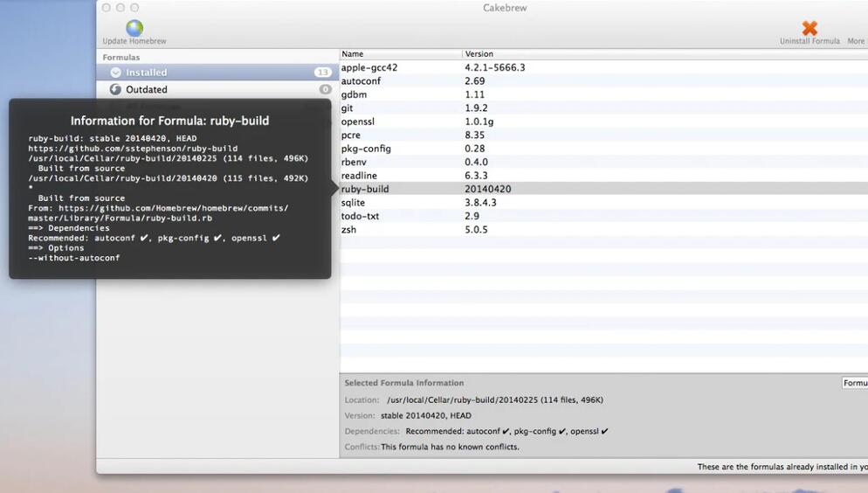Select the pcre formula row
Screen dimensions: 868x493
coord(603,135)
